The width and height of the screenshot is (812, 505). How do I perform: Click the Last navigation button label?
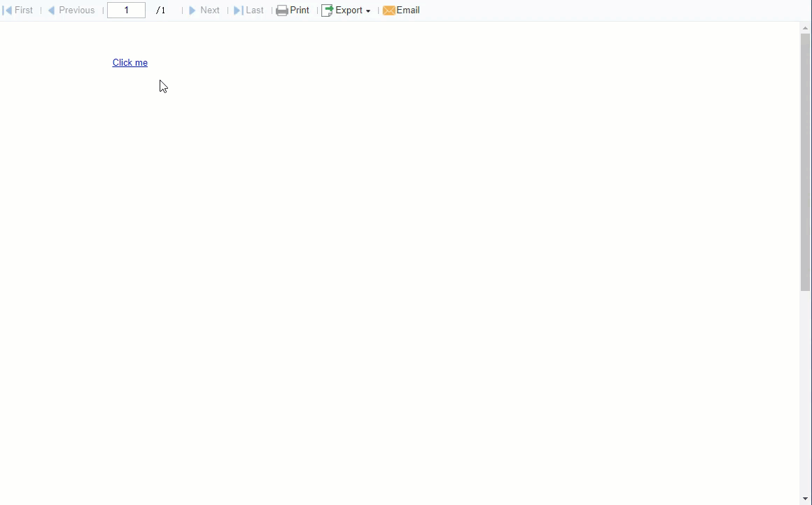pyautogui.click(x=255, y=10)
